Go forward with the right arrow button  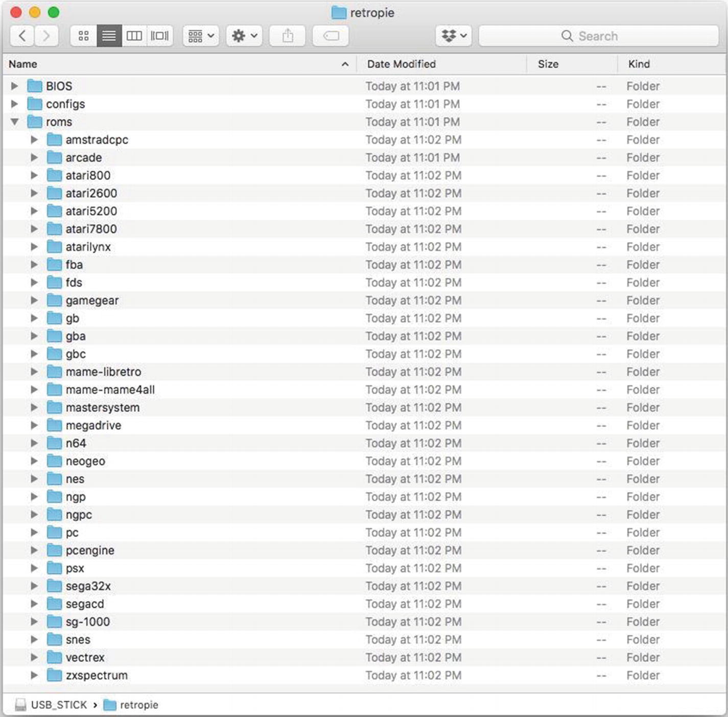(x=46, y=36)
